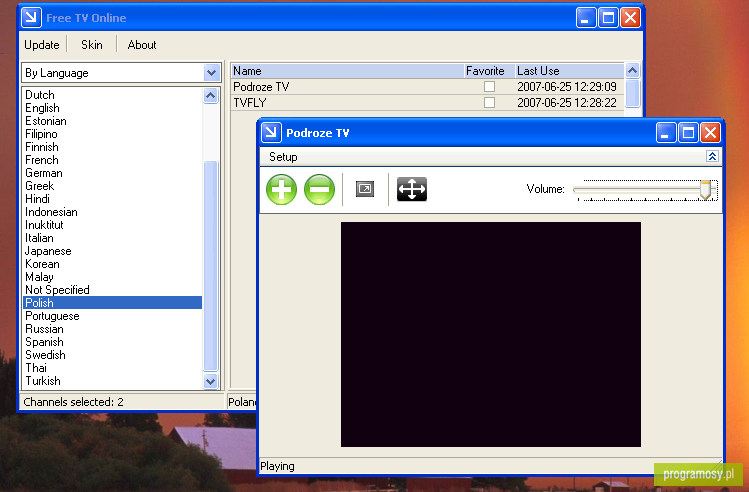Sort channels by Name column header

347,71
